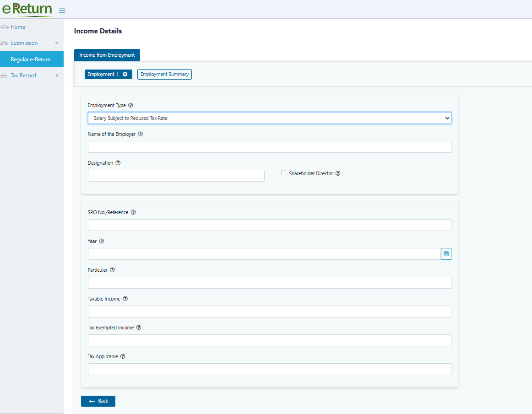Focus the Particular input field
Viewport: 532px width, 414px height.
pos(269,283)
